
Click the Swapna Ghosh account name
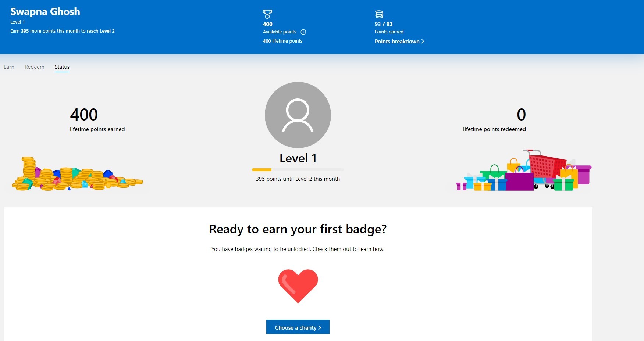(x=45, y=11)
